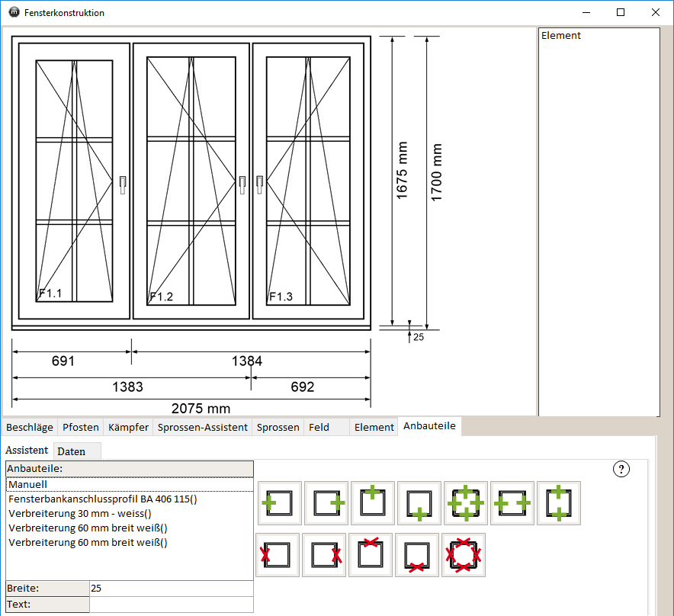Add attachment parts on all four sides
The image size is (674, 616).
pos(466,503)
